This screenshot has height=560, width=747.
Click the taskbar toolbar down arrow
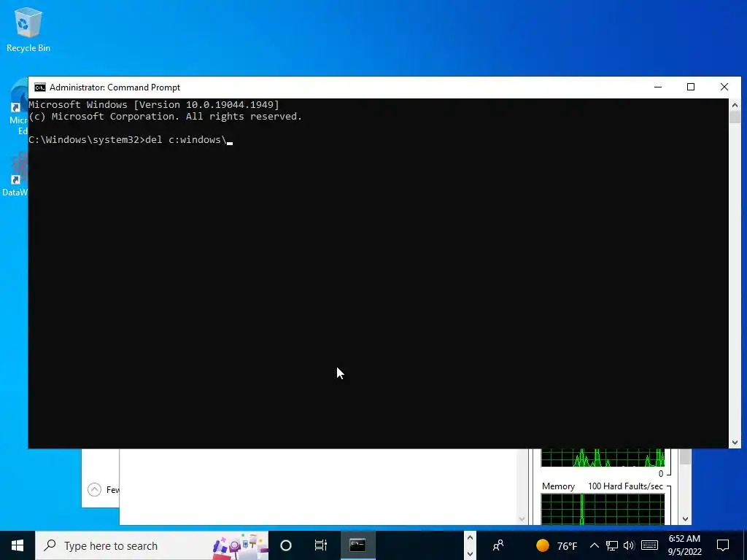(x=470, y=554)
